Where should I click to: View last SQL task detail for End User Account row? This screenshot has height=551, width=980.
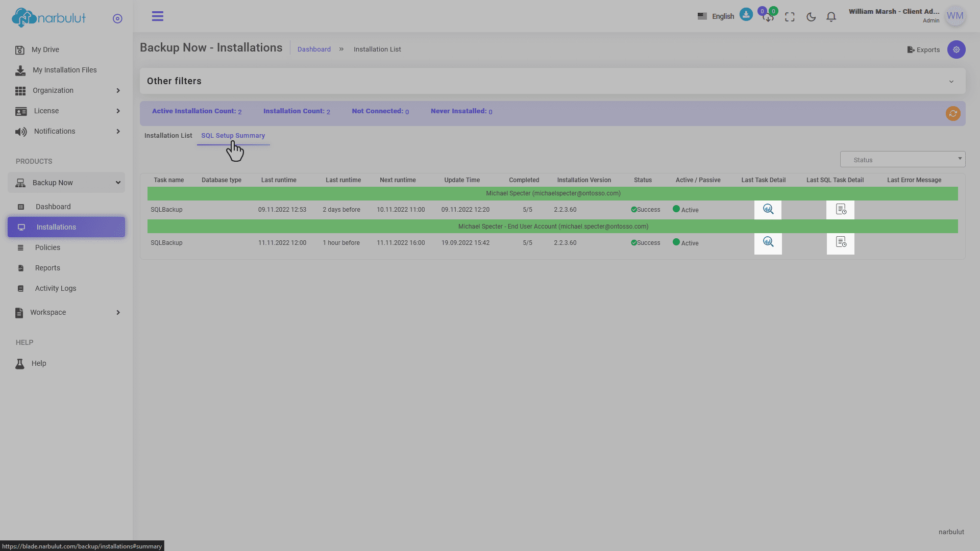point(840,243)
